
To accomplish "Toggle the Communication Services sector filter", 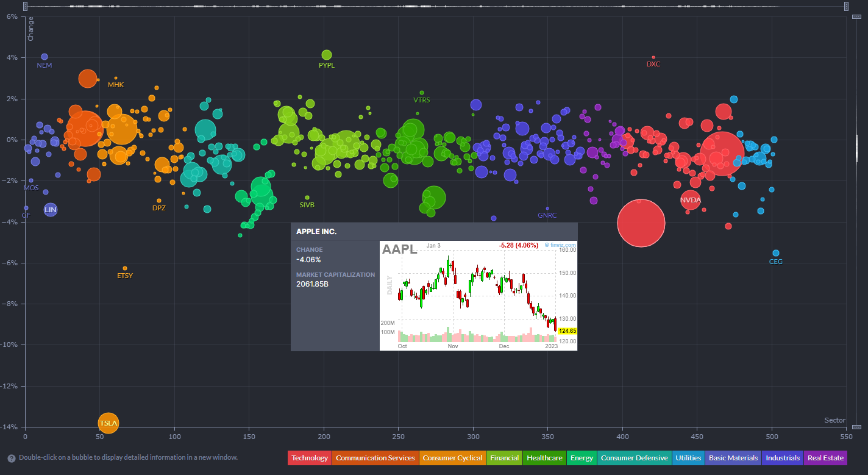I will pyautogui.click(x=375, y=458).
